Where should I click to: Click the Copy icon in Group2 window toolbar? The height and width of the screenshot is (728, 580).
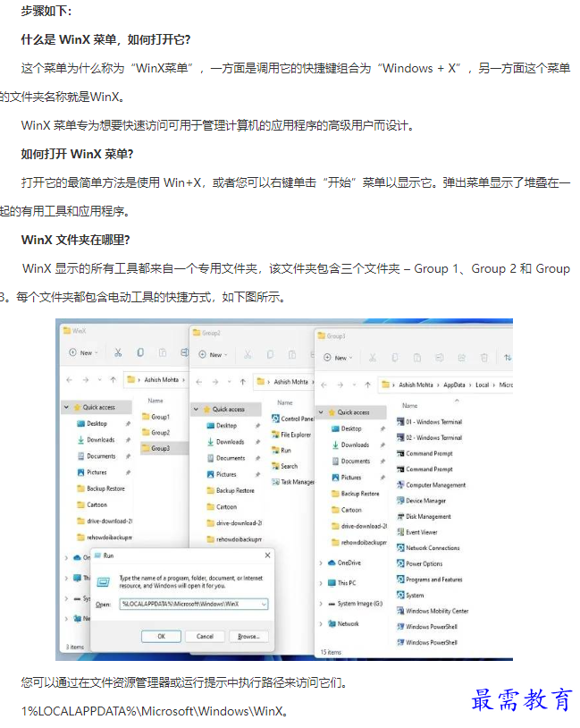[270, 355]
